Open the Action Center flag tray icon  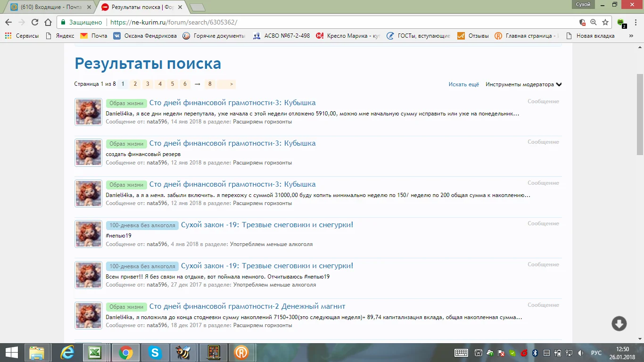(502, 353)
